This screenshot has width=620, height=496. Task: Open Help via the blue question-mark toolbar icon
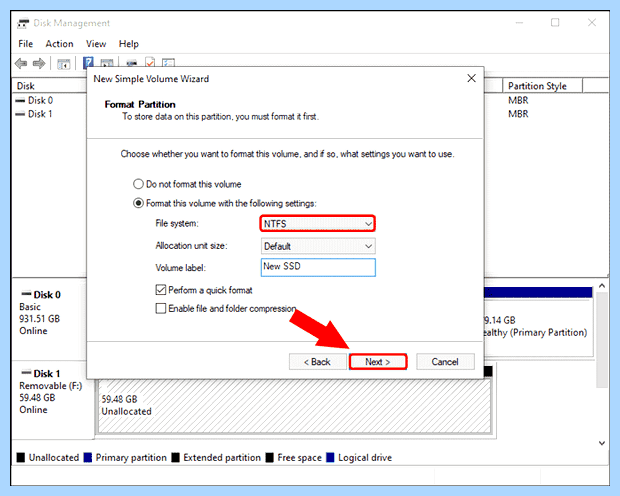click(88, 62)
